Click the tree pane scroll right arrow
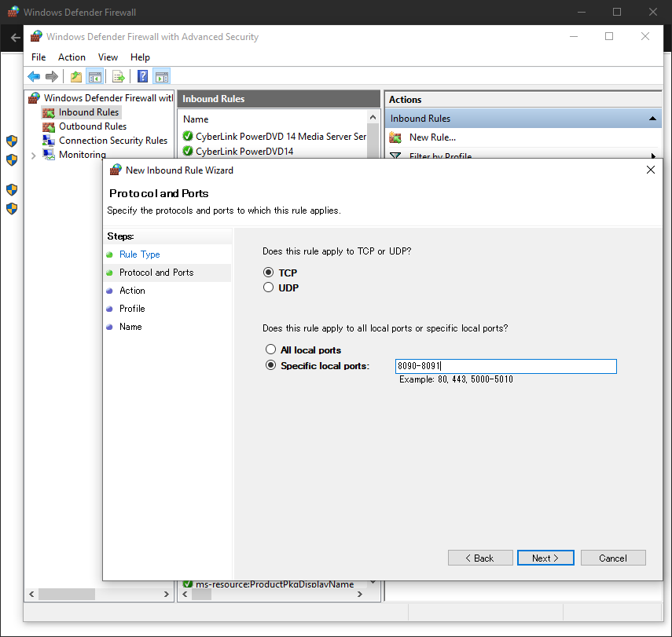This screenshot has height=637, width=672. point(167,594)
